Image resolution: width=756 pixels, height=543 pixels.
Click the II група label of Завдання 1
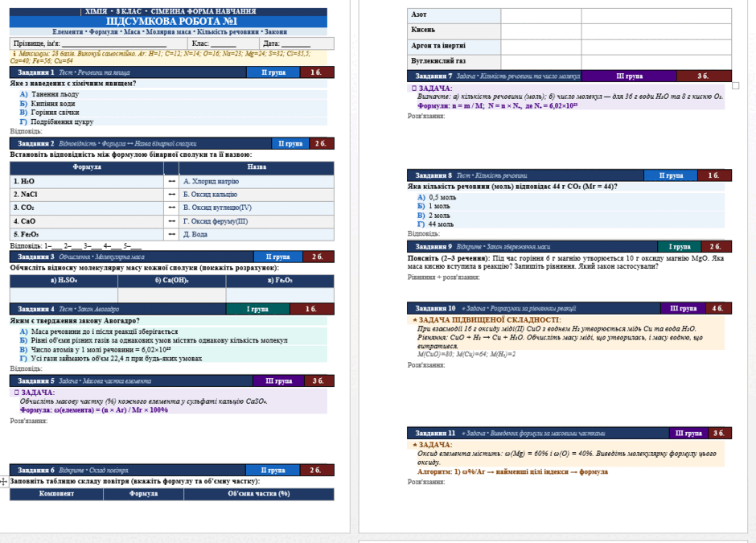click(x=273, y=72)
